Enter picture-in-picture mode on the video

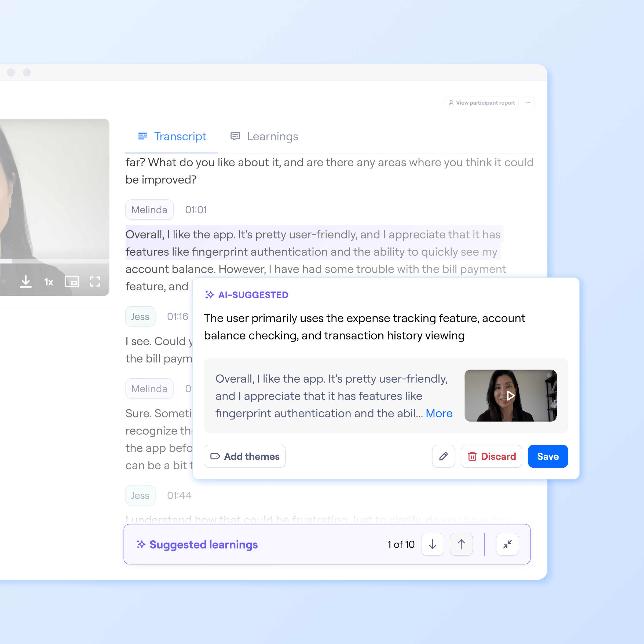click(x=72, y=282)
